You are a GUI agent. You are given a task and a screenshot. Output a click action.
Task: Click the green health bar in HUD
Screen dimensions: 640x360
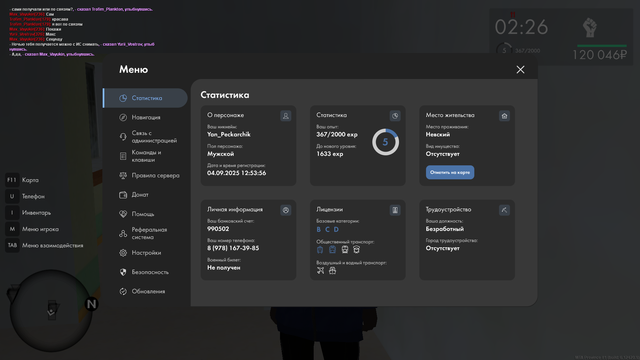point(602,46)
